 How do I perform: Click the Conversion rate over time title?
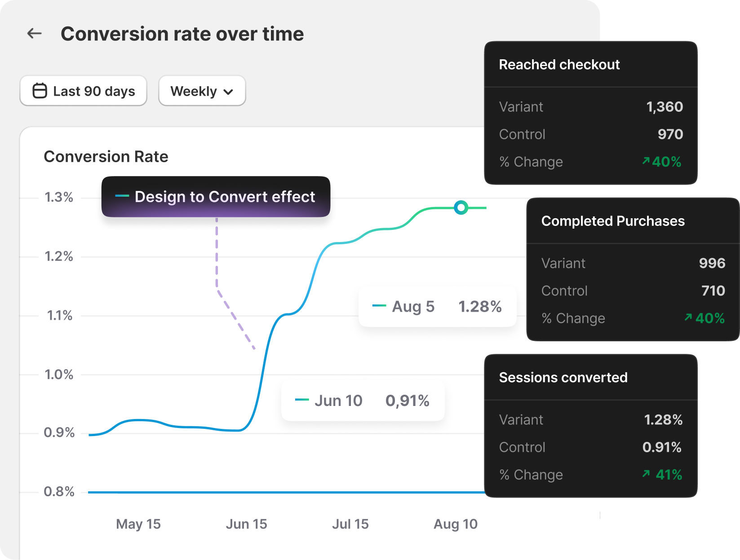click(182, 34)
